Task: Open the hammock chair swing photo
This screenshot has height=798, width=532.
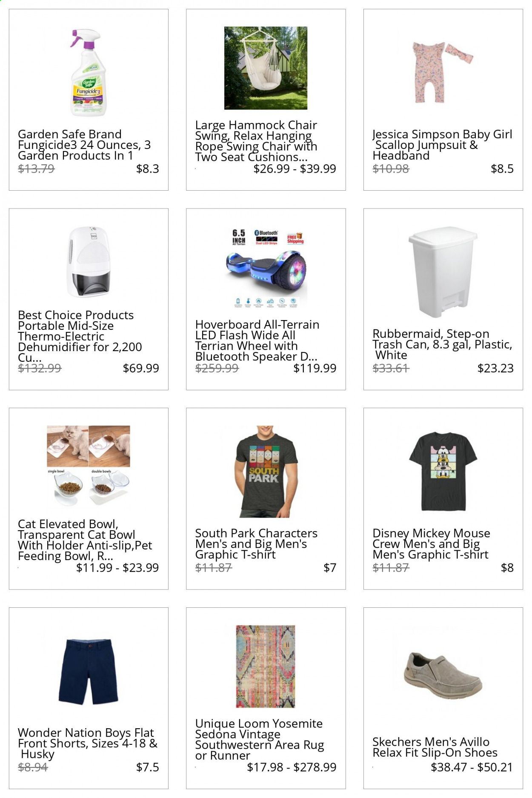Action: point(266,68)
